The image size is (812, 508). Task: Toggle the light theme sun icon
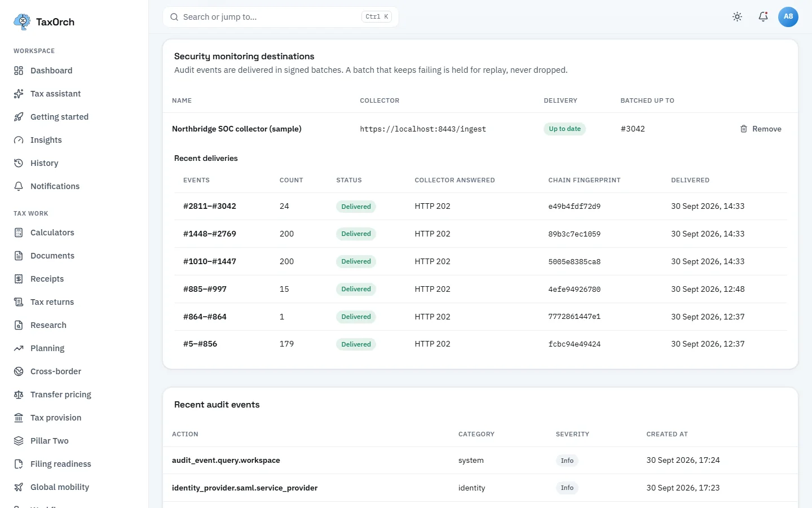[x=737, y=17]
